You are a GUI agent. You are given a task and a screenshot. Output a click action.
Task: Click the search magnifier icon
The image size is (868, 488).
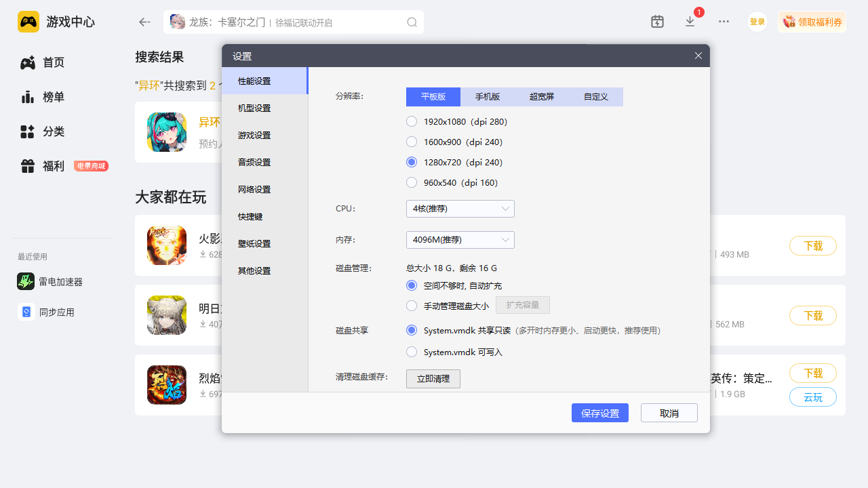[412, 22]
